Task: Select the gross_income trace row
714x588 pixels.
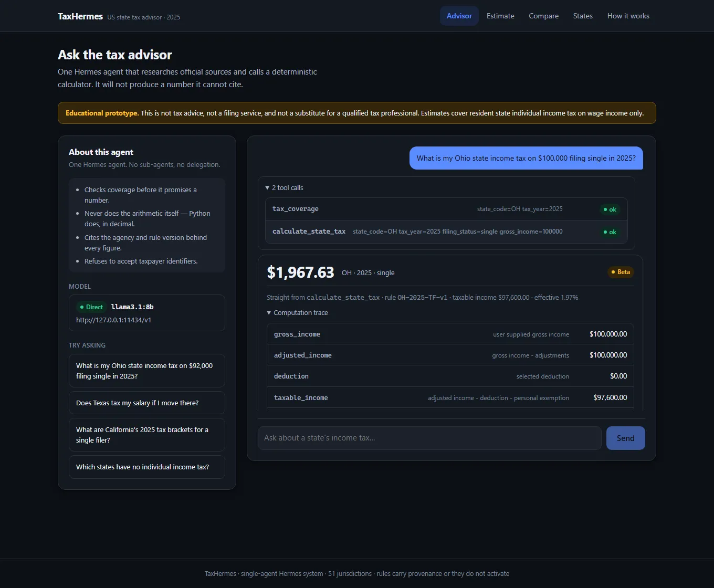Action: click(450, 334)
